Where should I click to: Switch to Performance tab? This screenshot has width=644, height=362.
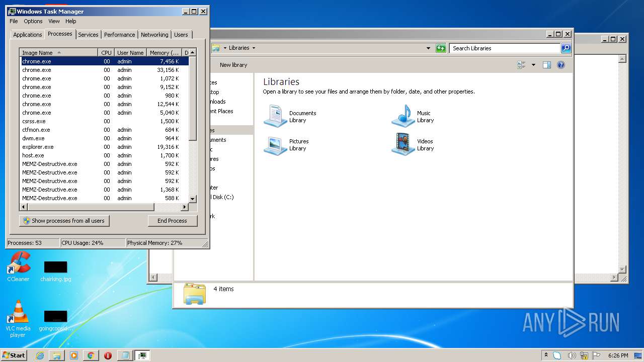[x=120, y=35]
